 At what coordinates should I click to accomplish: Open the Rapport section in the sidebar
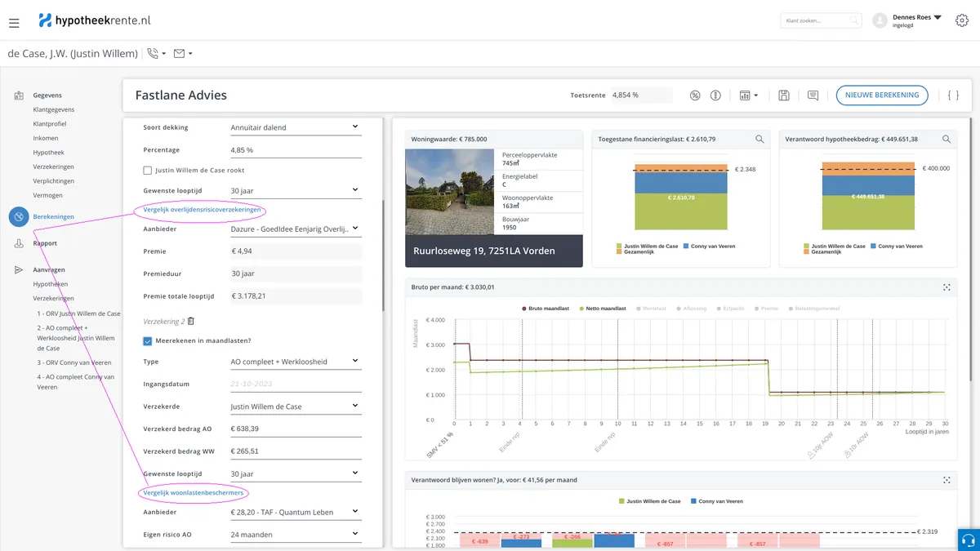click(45, 243)
